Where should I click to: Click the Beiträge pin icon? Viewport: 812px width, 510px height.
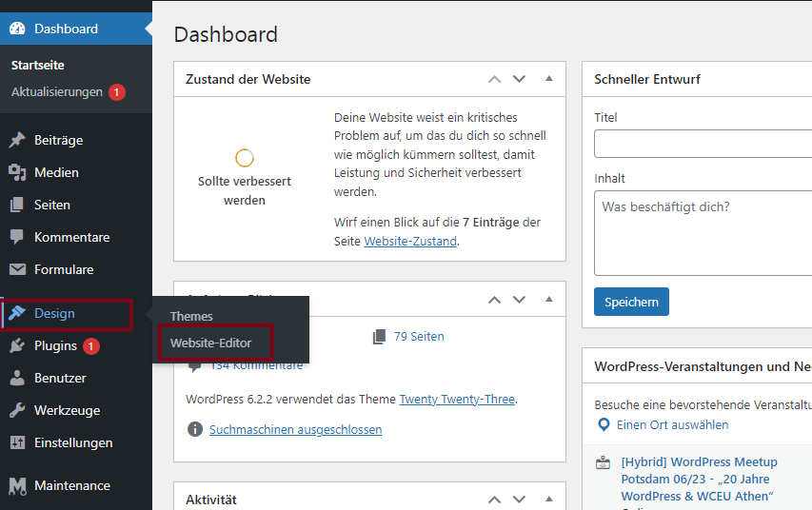[17, 140]
